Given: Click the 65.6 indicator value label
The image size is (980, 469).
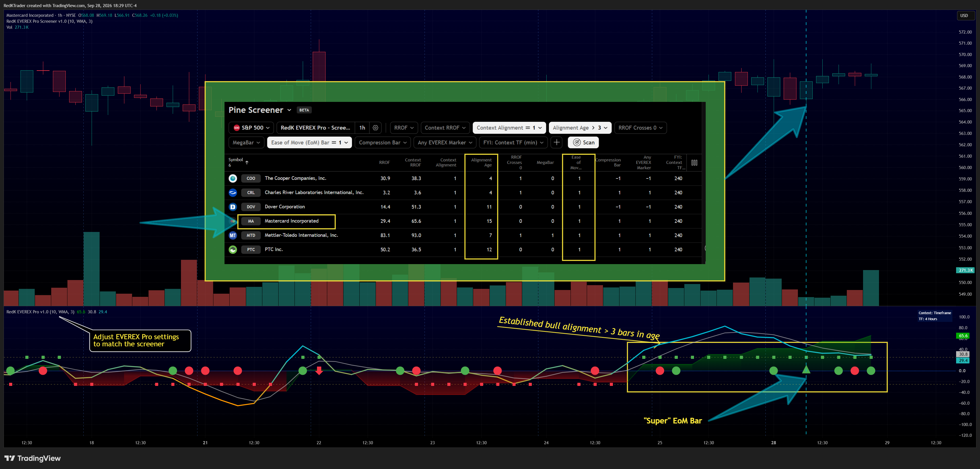Looking at the screenshot, I should 963,336.
